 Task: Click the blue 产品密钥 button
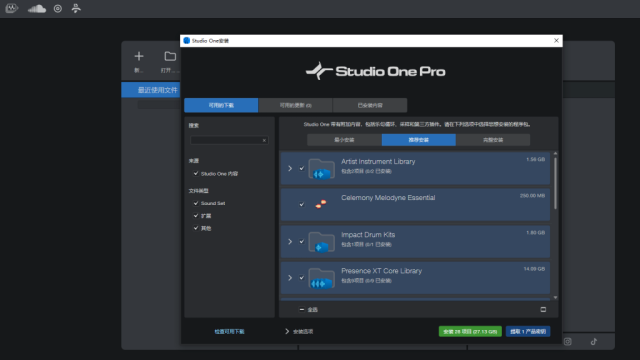(x=528, y=331)
